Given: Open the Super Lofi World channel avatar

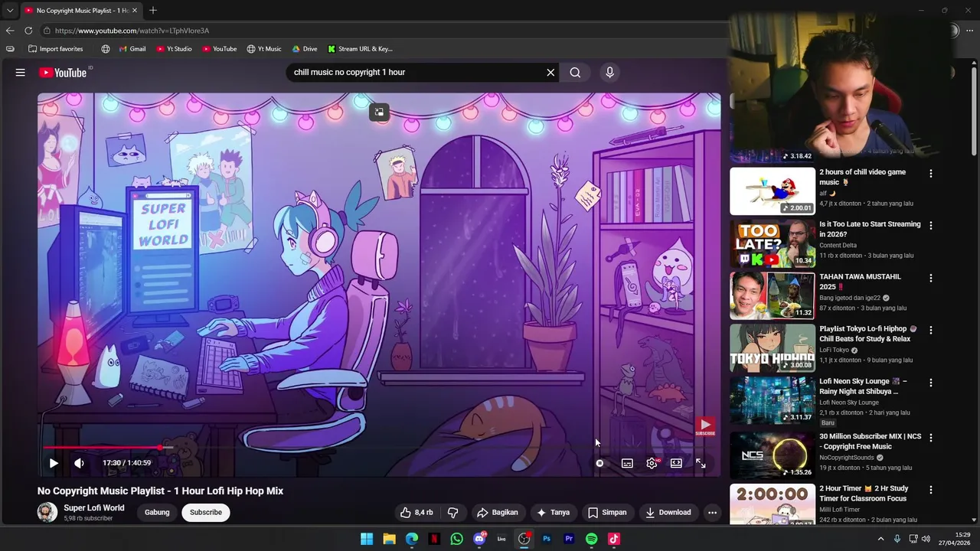Looking at the screenshot, I should [x=47, y=513].
